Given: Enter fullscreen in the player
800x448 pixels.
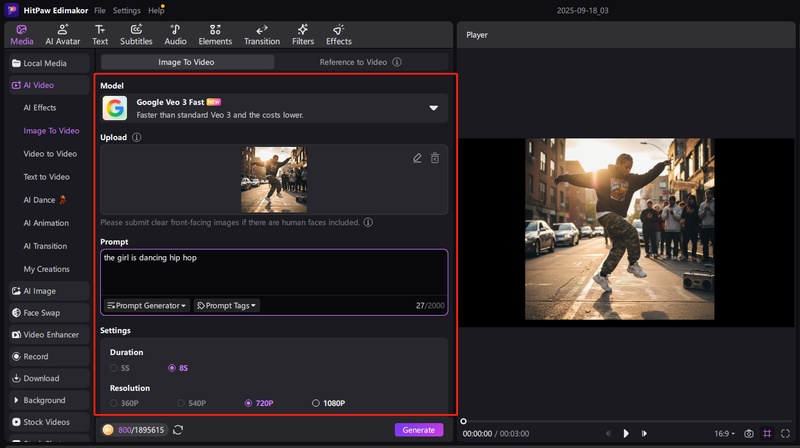Looking at the screenshot, I should [x=785, y=433].
